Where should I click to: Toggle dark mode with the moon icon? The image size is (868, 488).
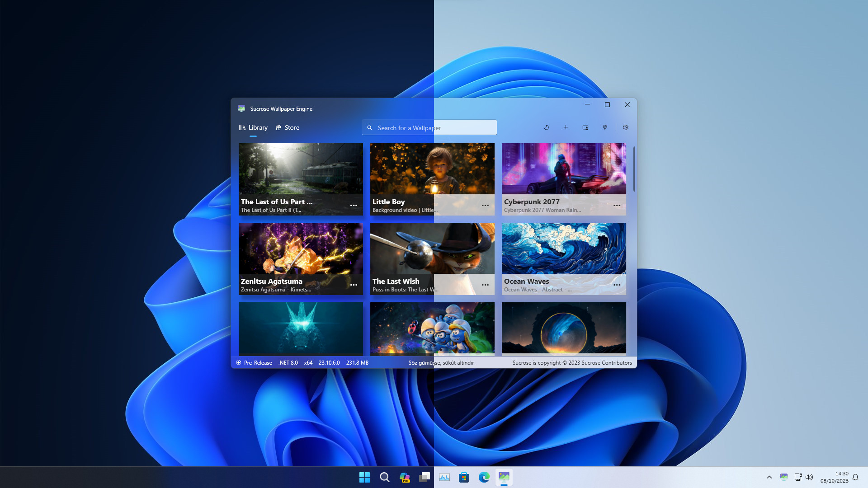547,127
